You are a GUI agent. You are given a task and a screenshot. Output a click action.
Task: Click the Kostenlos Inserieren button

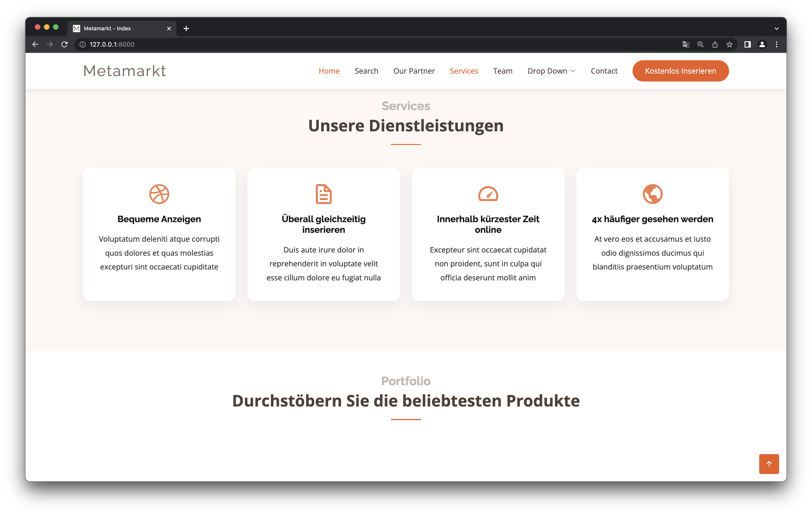click(680, 71)
